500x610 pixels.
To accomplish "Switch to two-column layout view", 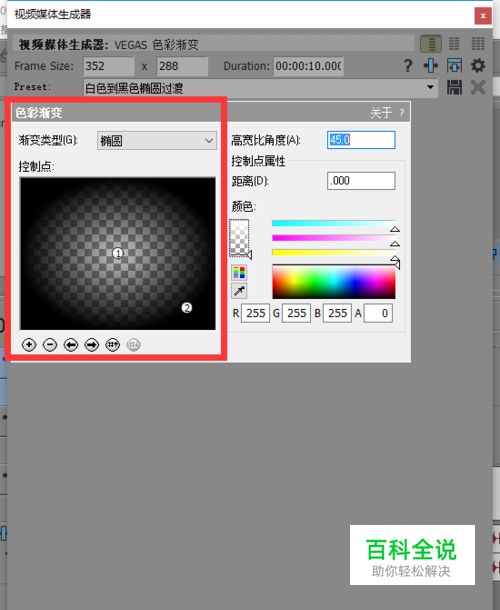I will [x=454, y=44].
